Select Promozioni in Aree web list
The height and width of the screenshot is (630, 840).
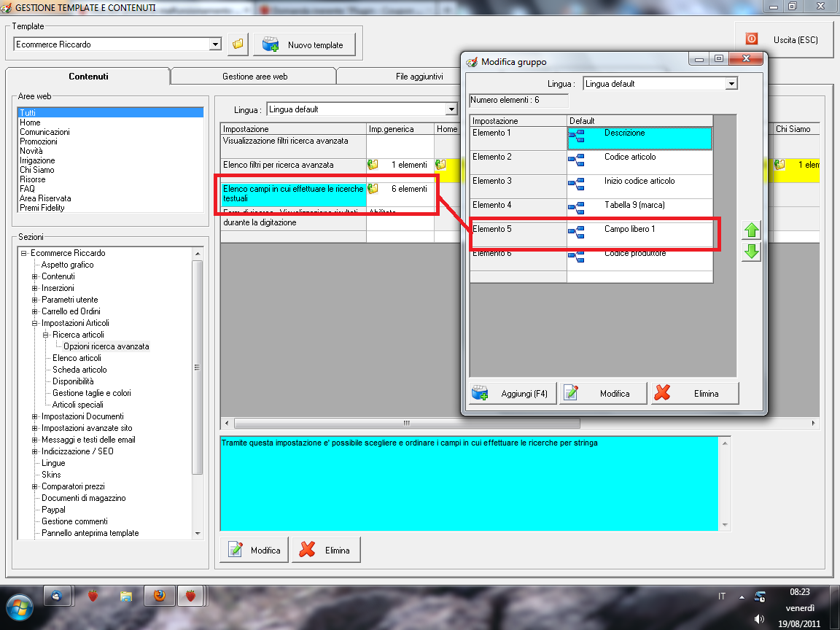point(110,141)
